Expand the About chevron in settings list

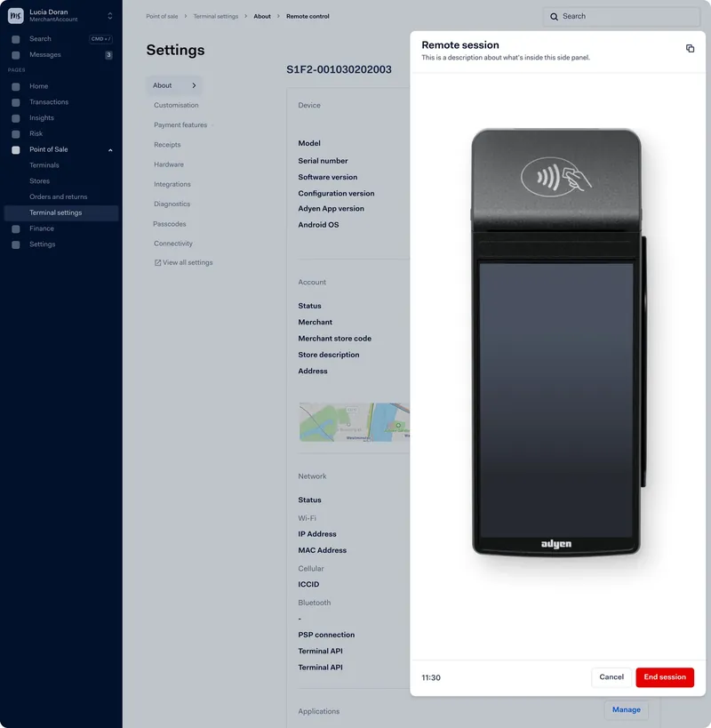[x=194, y=85]
